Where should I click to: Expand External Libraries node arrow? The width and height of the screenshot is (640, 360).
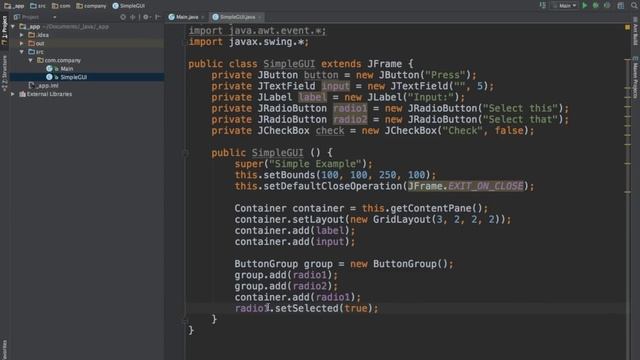pyautogui.click(x=13, y=94)
